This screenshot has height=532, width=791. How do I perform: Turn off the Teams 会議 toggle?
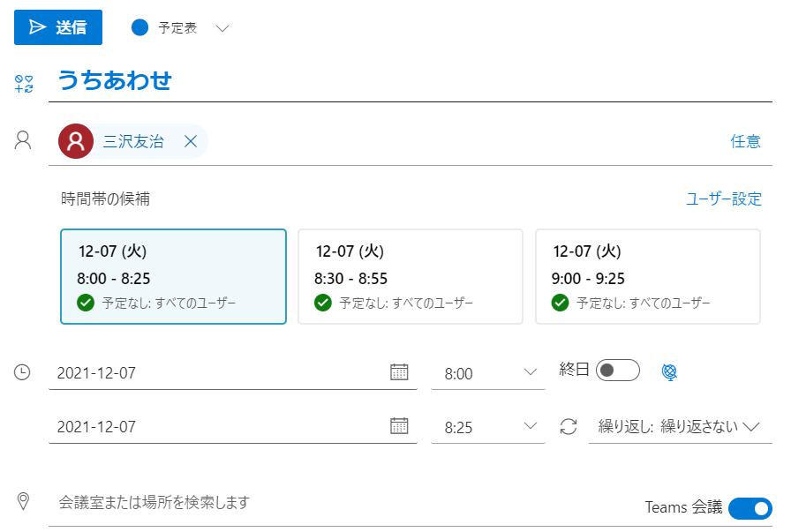[750, 508]
